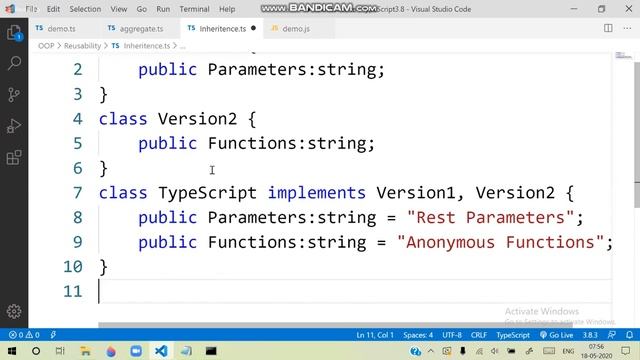The width and height of the screenshot is (640, 360).
Task: Click OOP in the breadcrumb path
Action: pyautogui.click(x=46, y=46)
